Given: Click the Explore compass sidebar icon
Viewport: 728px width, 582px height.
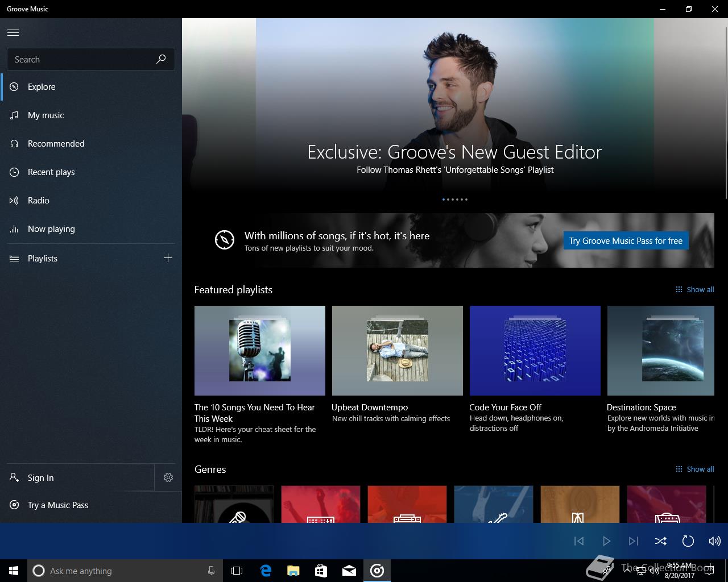Looking at the screenshot, I should [14, 87].
